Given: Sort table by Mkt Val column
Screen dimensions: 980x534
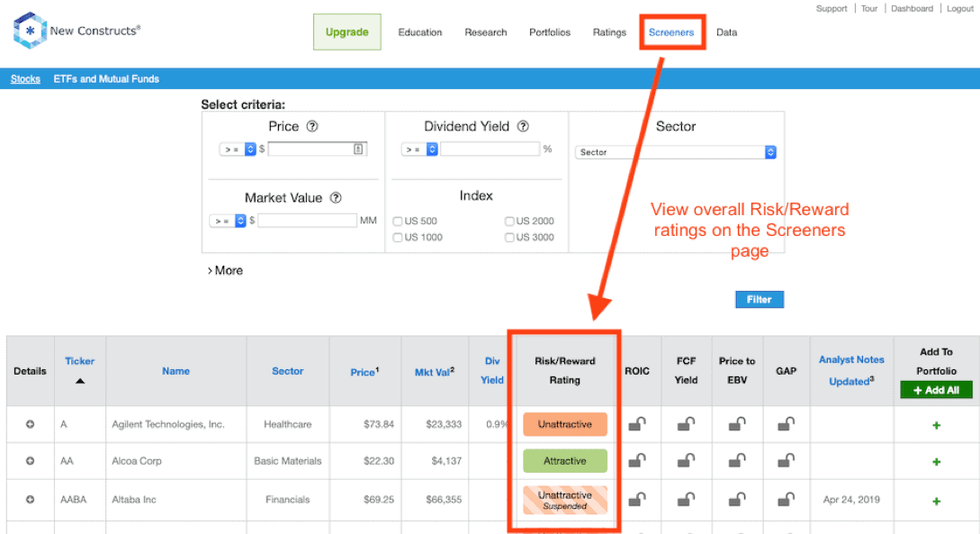Looking at the screenshot, I should 435,372.
